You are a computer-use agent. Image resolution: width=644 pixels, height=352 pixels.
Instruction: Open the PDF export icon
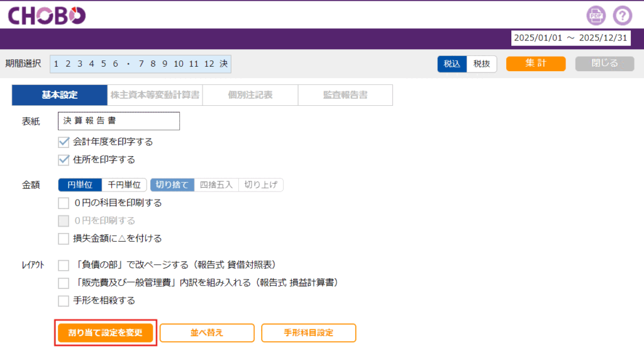pos(596,16)
